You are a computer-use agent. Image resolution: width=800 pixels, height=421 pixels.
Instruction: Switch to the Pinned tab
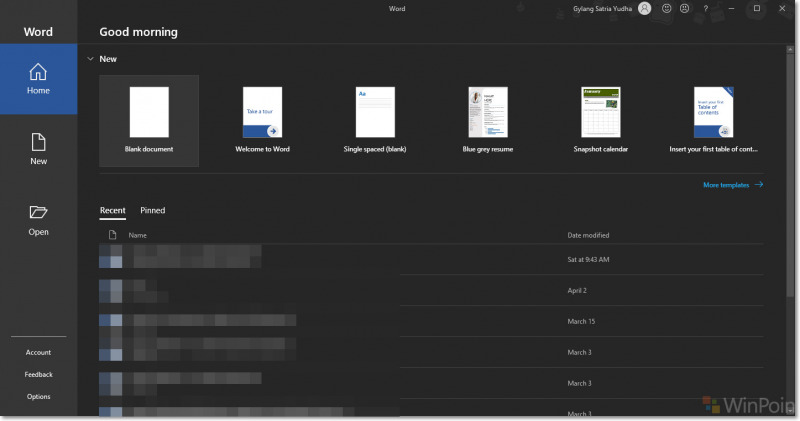(x=153, y=210)
